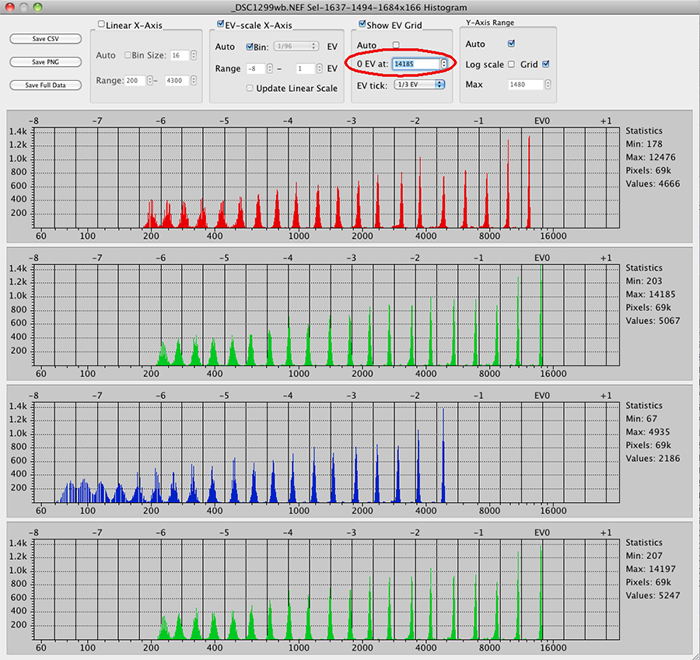The image size is (700, 660).
Task: Enable the Update Linear Scale checkbox
Action: pos(250,88)
